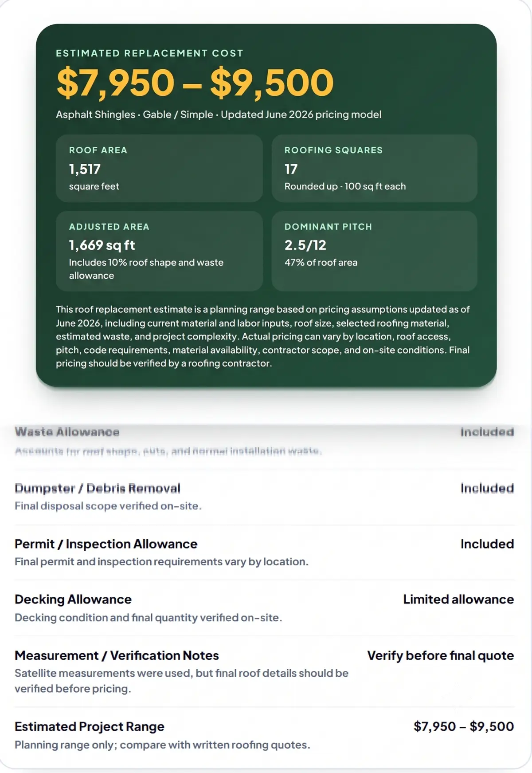The height and width of the screenshot is (773, 532).
Task: Open the Dominant Pitch card
Action: click(x=374, y=251)
